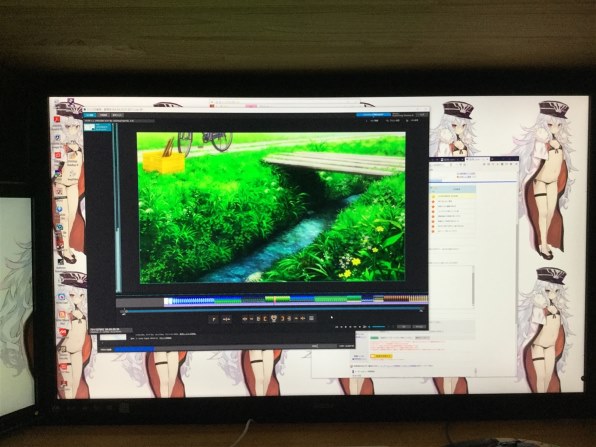Click inside the large text box in browser page

451,287
